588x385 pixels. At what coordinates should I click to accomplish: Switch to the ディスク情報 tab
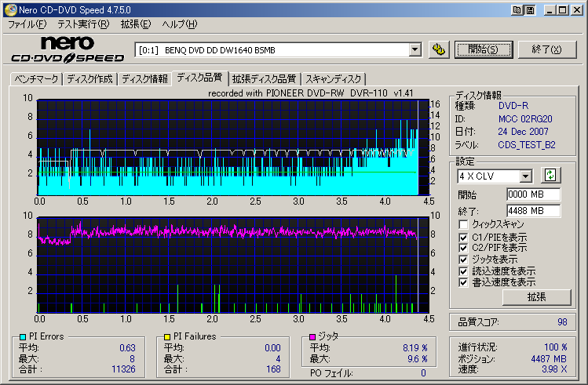(x=144, y=79)
